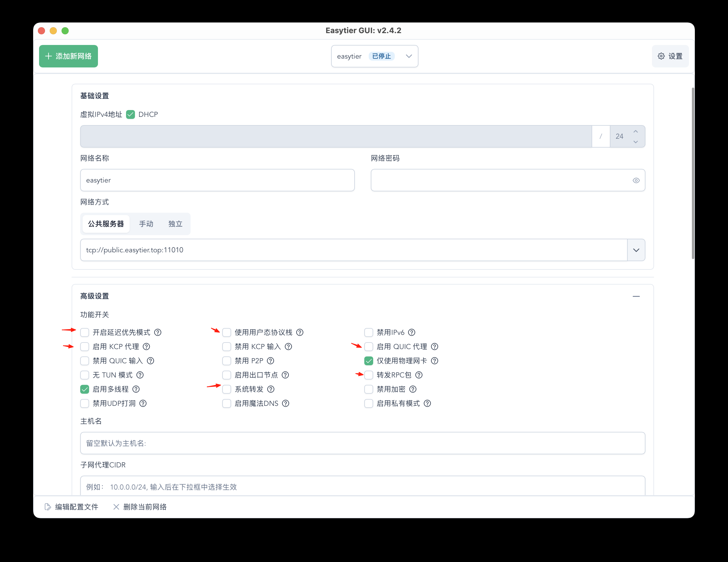Click help icon next to 系统转发

point(271,389)
